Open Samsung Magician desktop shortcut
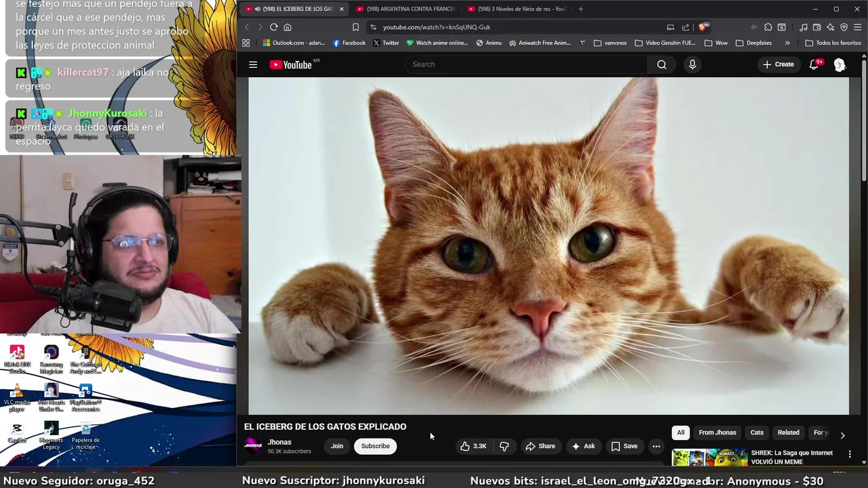The width and height of the screenshot is (868, 488). point(51,360)
